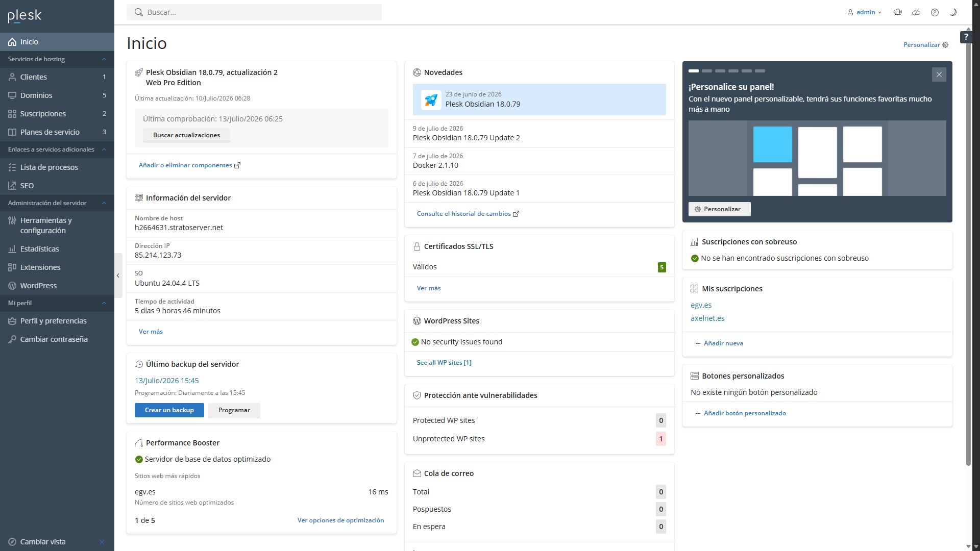Click the Perfil y preferencias icon
The image size is (980, 551).
(12, 321)
